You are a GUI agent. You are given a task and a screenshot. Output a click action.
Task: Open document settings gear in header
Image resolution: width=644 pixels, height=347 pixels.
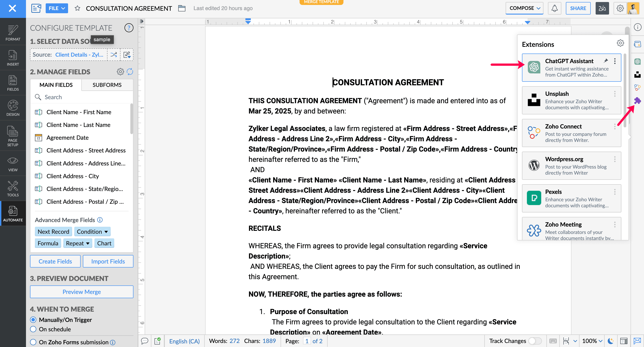620,8
